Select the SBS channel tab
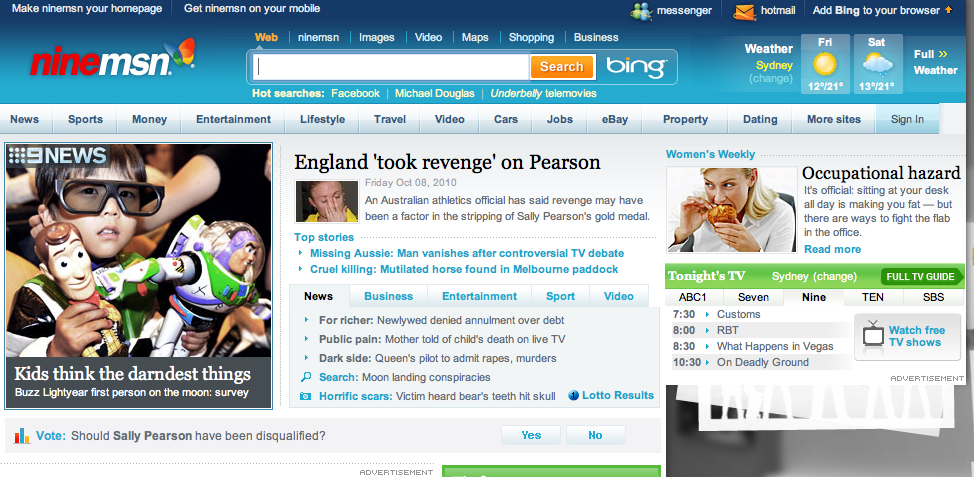 pos(933,297)
